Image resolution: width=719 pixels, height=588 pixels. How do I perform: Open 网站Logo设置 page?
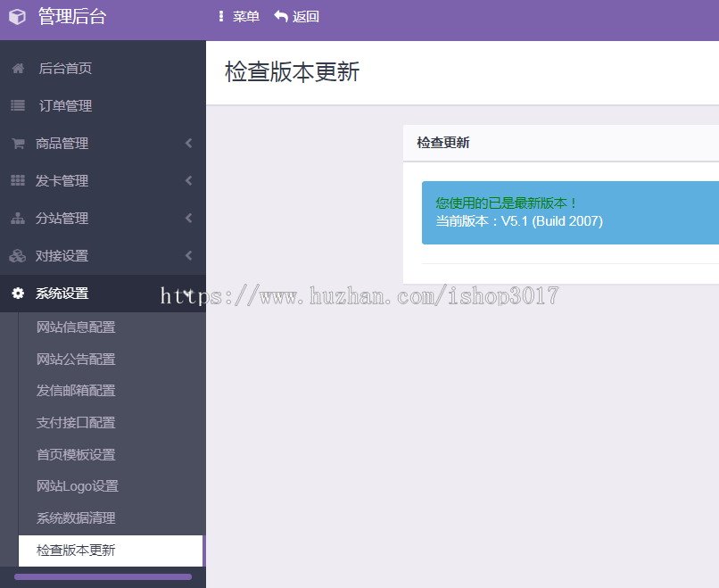click(76, 485)
